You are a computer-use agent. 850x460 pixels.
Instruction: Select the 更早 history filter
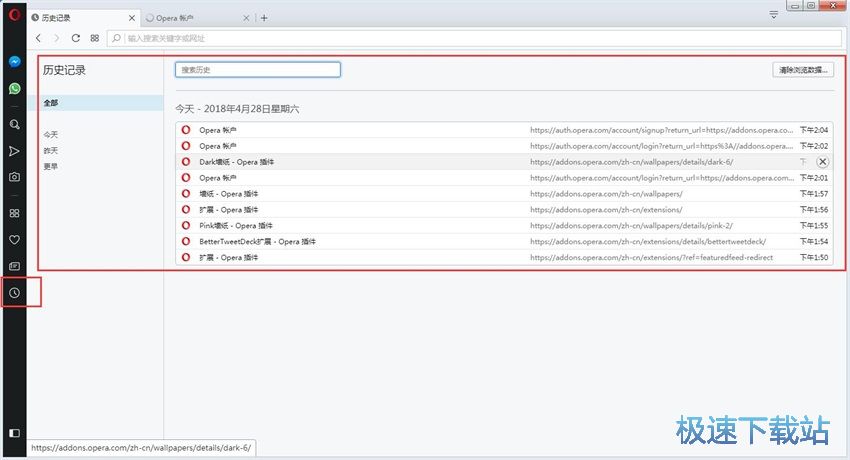51,166
